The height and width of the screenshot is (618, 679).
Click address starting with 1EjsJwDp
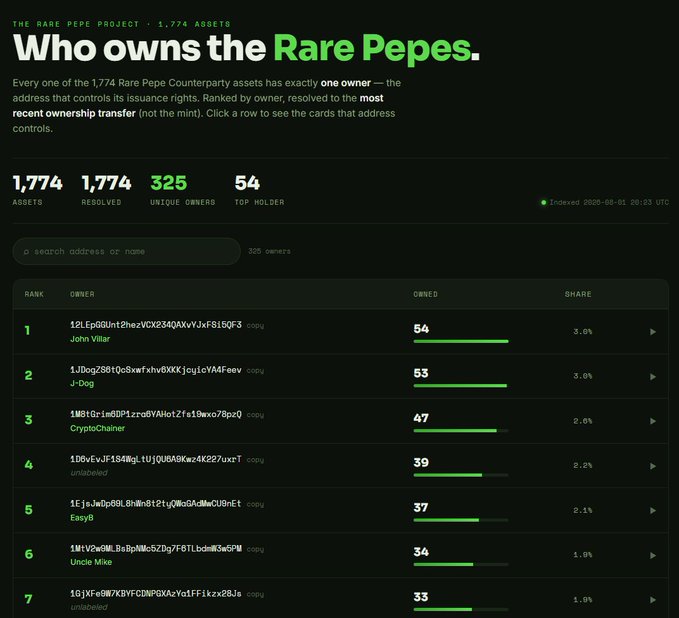point(156,504)
